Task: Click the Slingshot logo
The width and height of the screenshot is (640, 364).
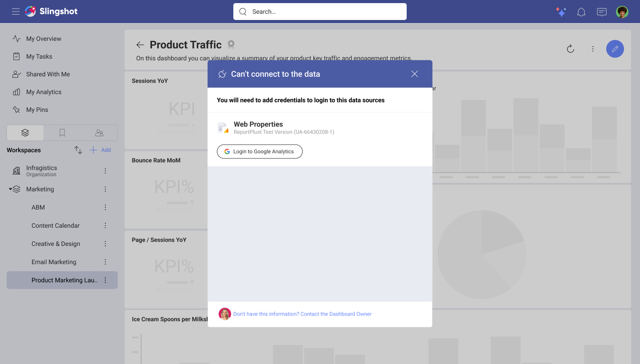Action: pyautogui.click(x=51, y=12)
